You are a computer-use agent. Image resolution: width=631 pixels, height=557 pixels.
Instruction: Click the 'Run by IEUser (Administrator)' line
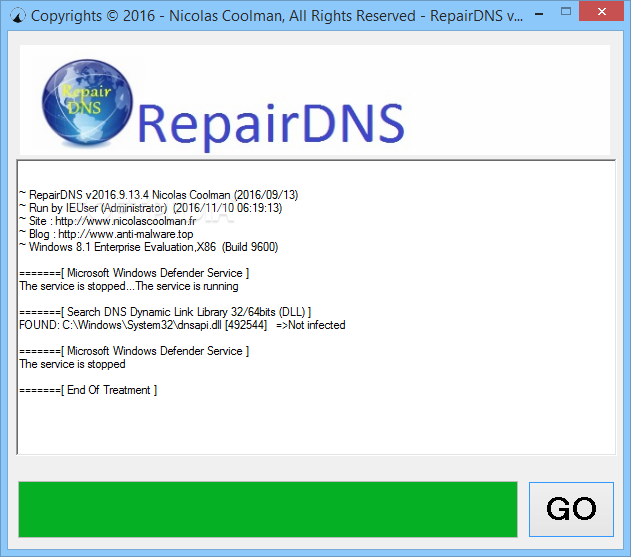[x=151, y=208]
